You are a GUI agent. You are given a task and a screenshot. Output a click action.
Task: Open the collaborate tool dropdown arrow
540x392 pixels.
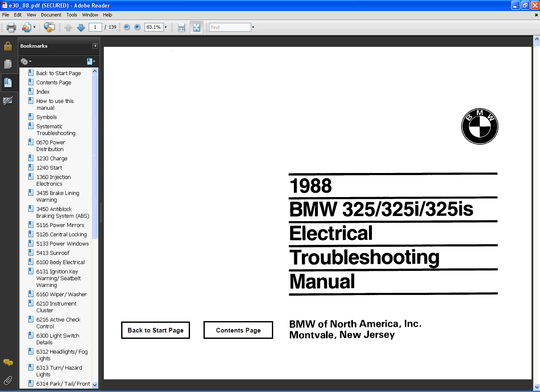[34, 27]
